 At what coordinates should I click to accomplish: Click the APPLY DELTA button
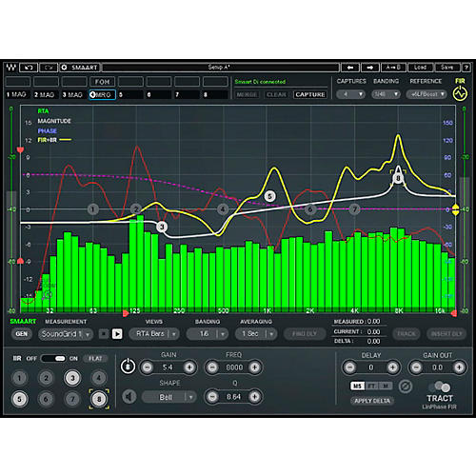[x=372, y=401]
